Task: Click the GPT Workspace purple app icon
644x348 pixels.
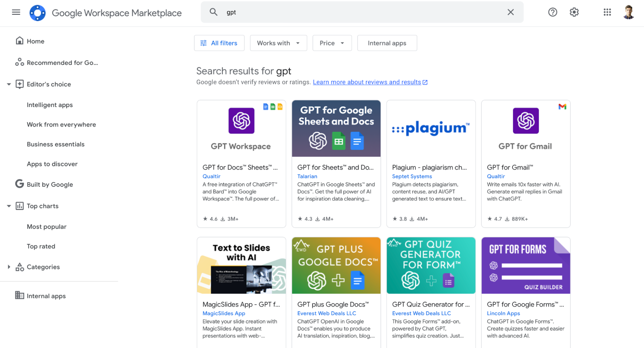Action: (x=241, y=121)
